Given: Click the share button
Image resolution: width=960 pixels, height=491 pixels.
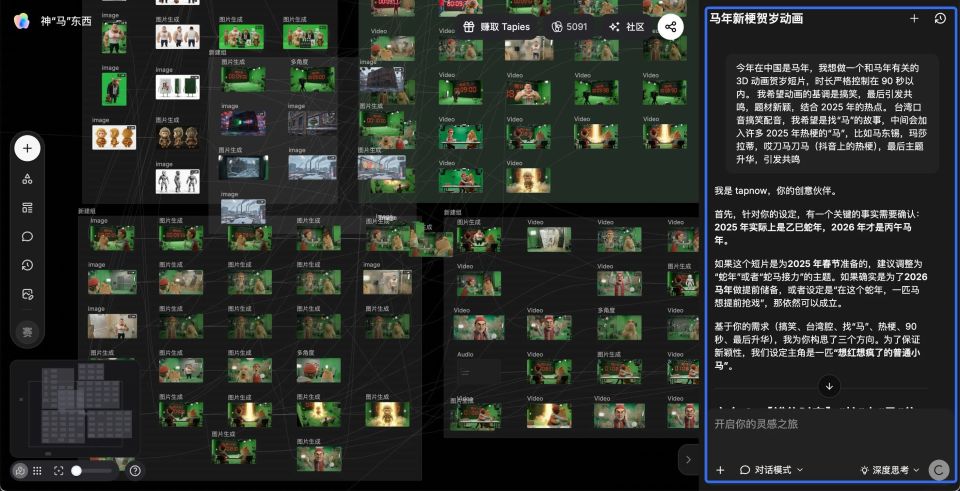Looking at the screenshot, I should click(x=670, y=27).
